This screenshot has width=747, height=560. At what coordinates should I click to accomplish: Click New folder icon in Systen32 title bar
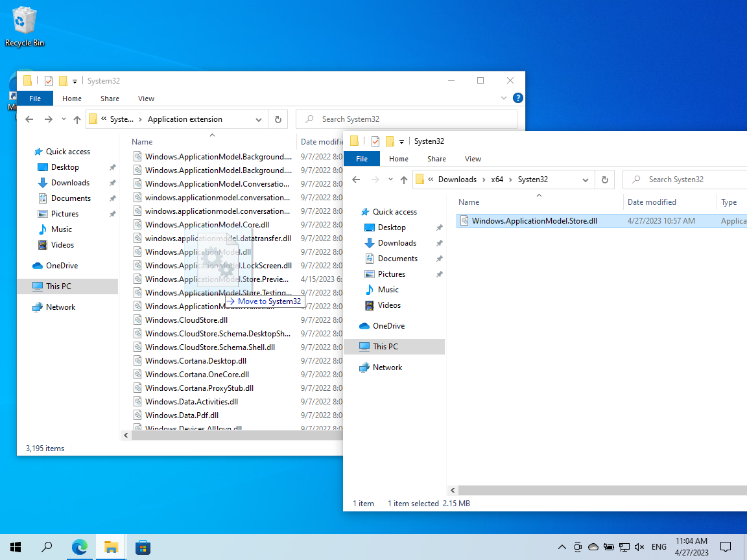pos(390,141)
